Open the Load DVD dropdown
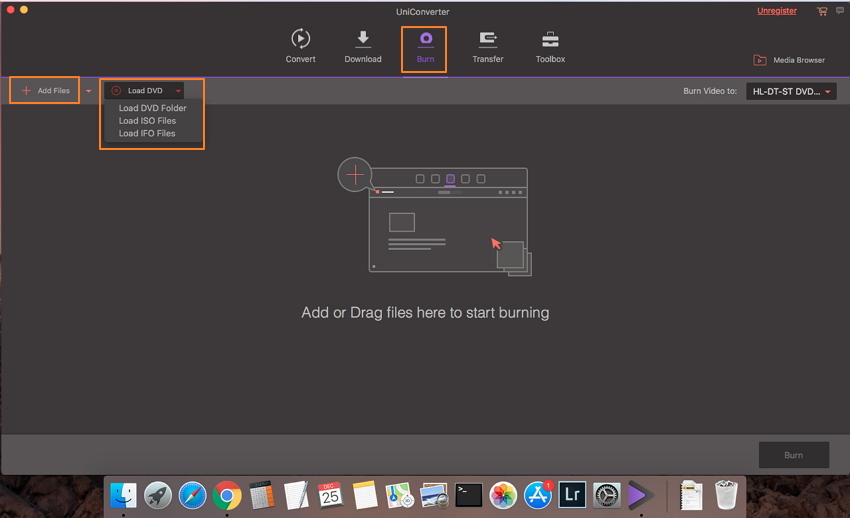 pos(144,90)
